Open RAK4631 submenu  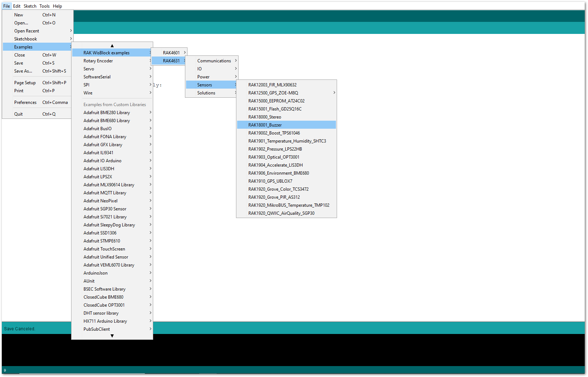click(x=169, y=61)
